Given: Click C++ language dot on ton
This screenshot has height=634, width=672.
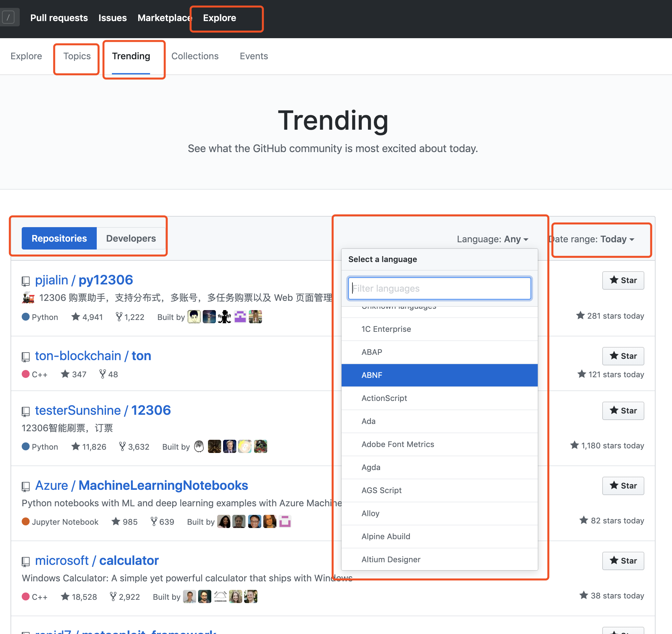Looking at the screenshot, I should click(26, 374).
